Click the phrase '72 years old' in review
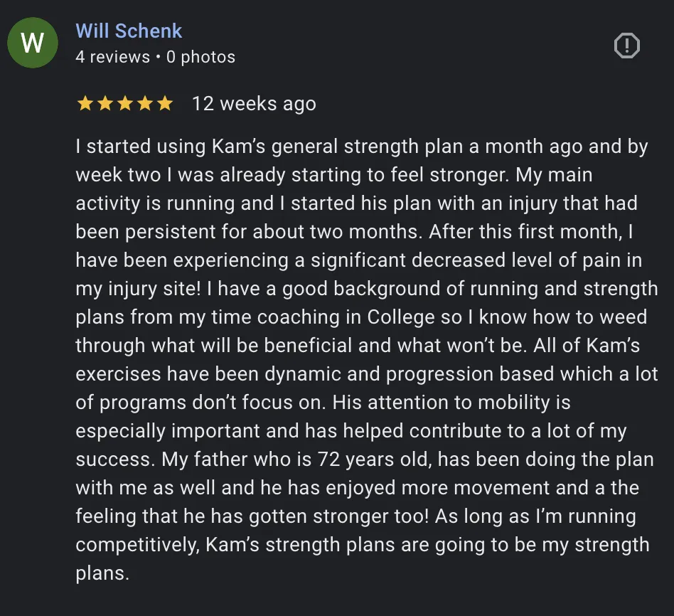The height and width of the screenshot is (616, 674). [x=375, y=460]
